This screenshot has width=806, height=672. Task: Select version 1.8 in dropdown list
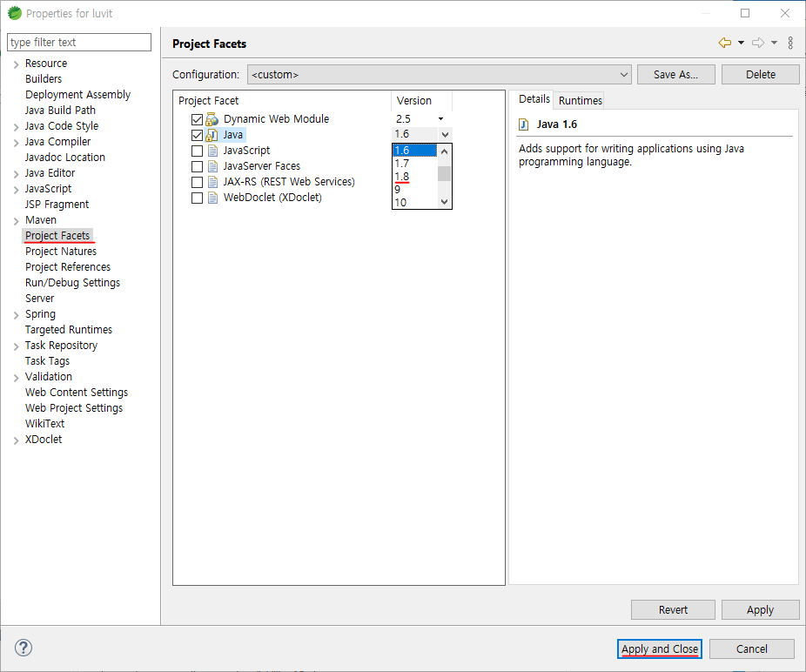pyautogui.click(x=414, y=177)
